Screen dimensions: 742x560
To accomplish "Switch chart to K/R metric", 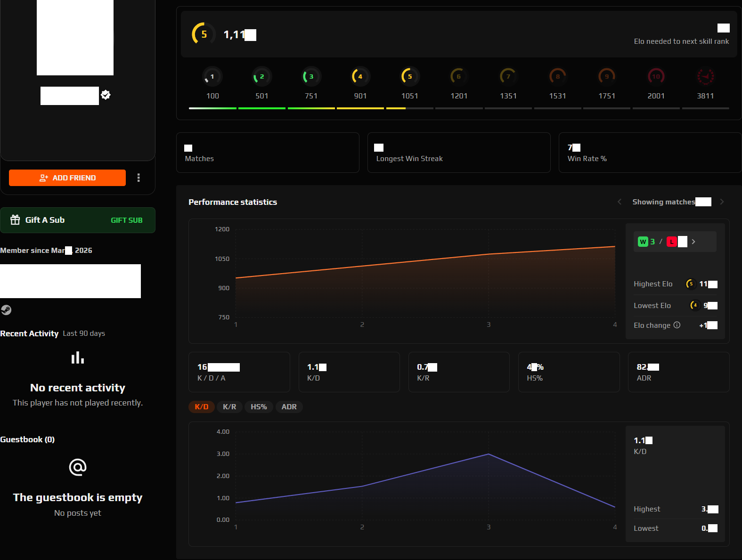I will pyautogui.click(x=229, y=407).
